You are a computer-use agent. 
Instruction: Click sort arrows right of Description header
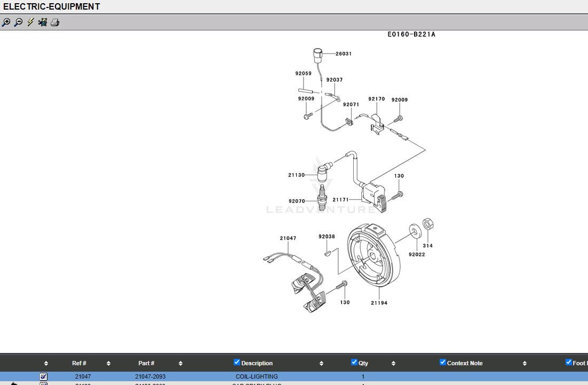pos(321,364)
